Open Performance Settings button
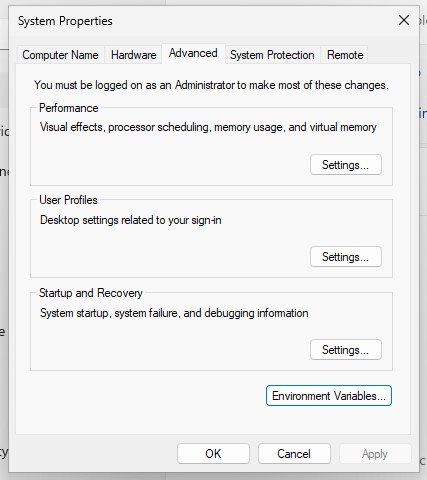 pyautogui.click(x=346, y=164)
